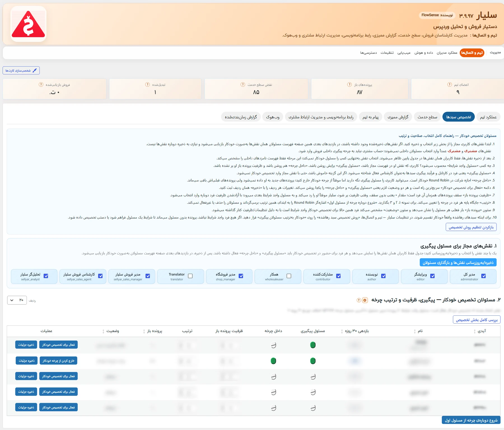The height and width of the screenshot is (430, 504).
Task: Open help icon on اعضای تیم card
Action: [449, 85]
